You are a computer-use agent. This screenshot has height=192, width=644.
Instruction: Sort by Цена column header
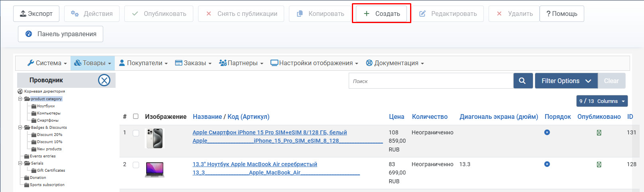(397, 116)
